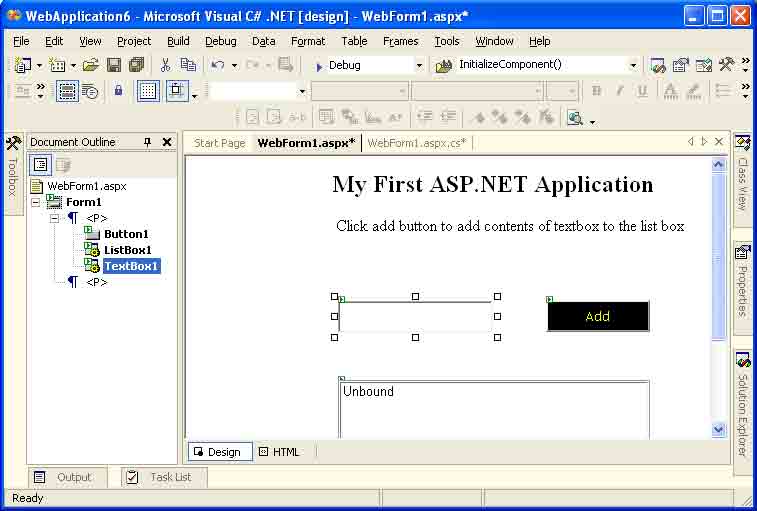Open the block format combo box arrow
The image size is (757, 511).
click(x=302, y=91)
